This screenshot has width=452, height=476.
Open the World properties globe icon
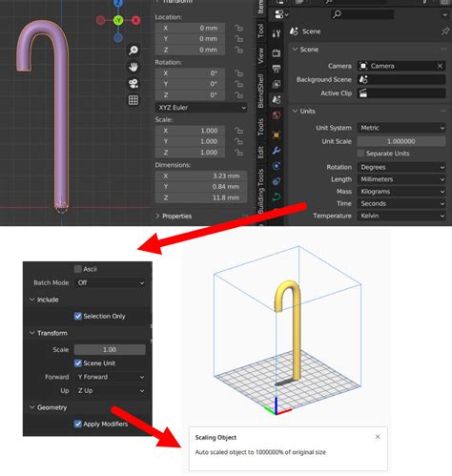[277, 115]
